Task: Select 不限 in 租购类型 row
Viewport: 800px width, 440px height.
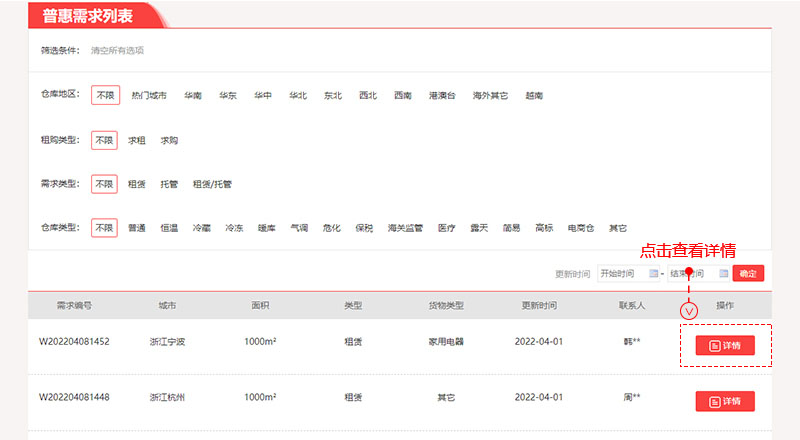Action: pos(104,141)
